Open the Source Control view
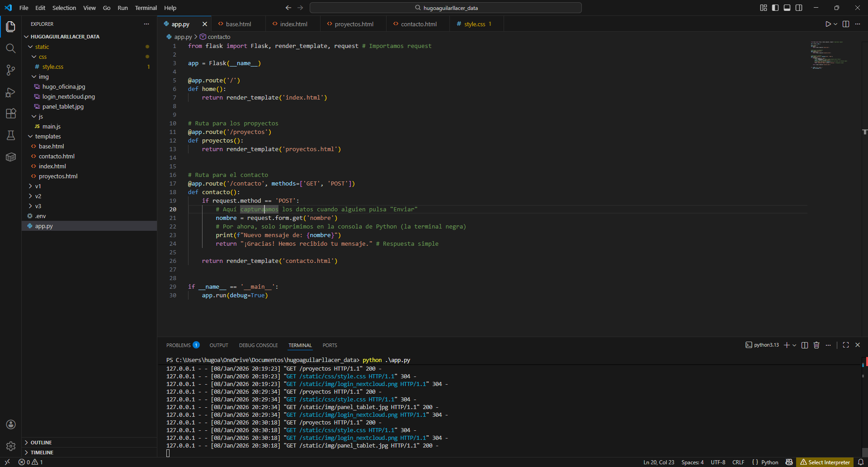The width and height of the screenshot is (868, 467). click(11, 70)
